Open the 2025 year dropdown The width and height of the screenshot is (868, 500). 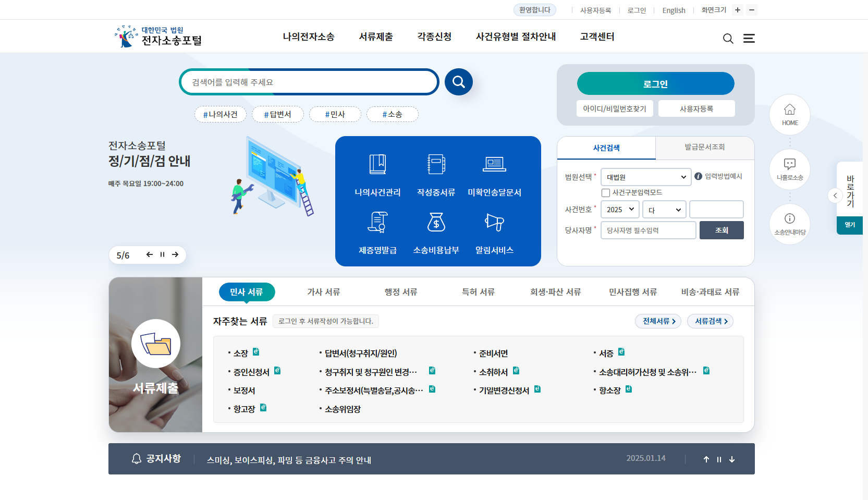tap(620, 210)
